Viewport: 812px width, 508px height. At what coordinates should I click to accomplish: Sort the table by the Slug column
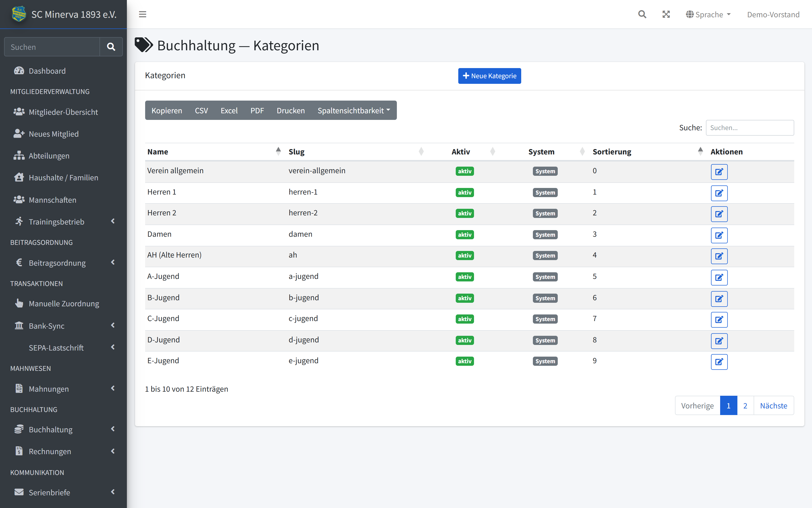point(357,152)
